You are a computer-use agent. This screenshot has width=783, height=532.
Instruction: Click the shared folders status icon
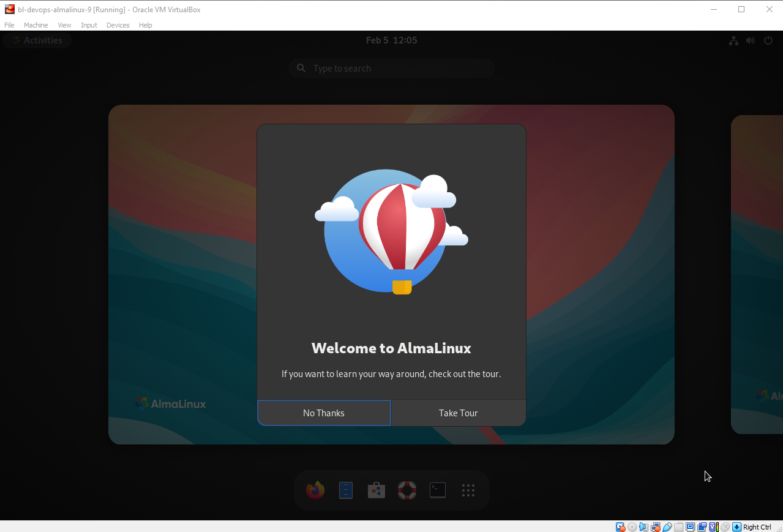[678, 526]
